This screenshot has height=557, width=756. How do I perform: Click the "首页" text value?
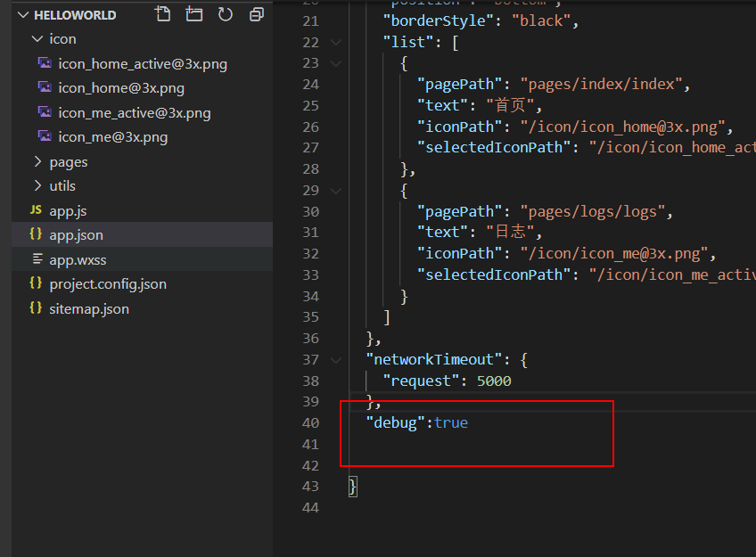click(x=510, y=105)
